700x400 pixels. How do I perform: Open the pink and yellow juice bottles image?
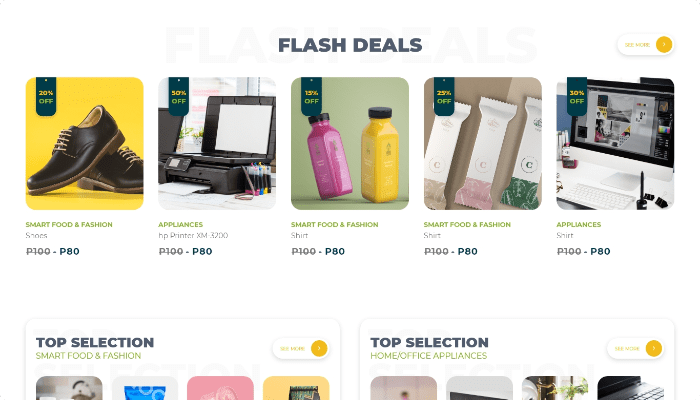click(350, 143)
